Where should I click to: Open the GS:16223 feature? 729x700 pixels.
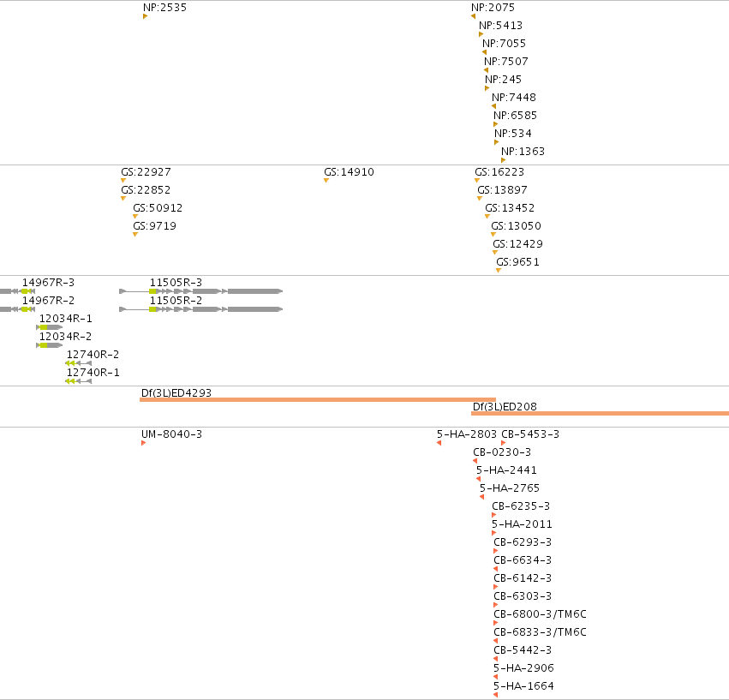(499, 172)
